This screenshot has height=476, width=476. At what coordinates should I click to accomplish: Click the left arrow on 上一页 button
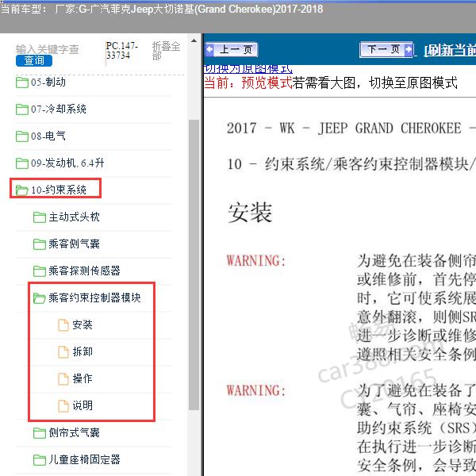[209, 49]
